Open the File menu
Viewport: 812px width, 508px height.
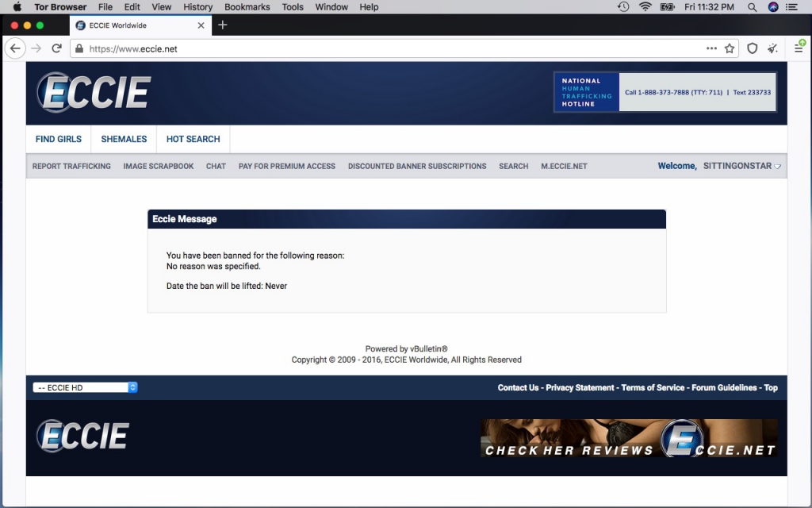coord(105,6)
